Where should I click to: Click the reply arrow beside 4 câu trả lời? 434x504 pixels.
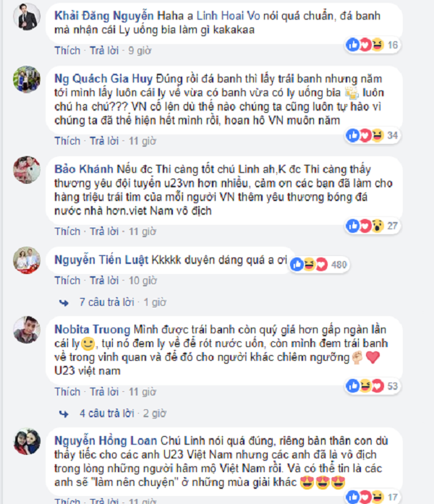pyautogui.click(x=64, y=414)
